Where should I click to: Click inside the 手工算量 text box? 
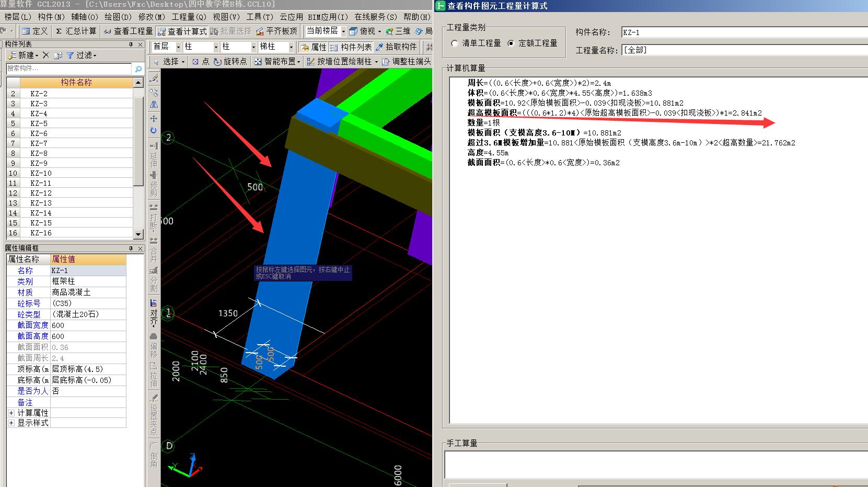coord(656,465)
